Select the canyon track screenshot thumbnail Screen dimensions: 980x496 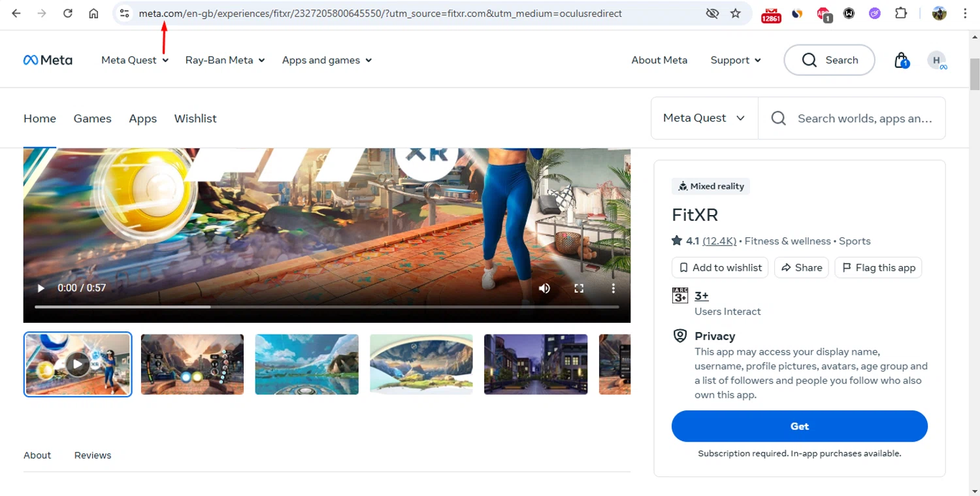192,365
